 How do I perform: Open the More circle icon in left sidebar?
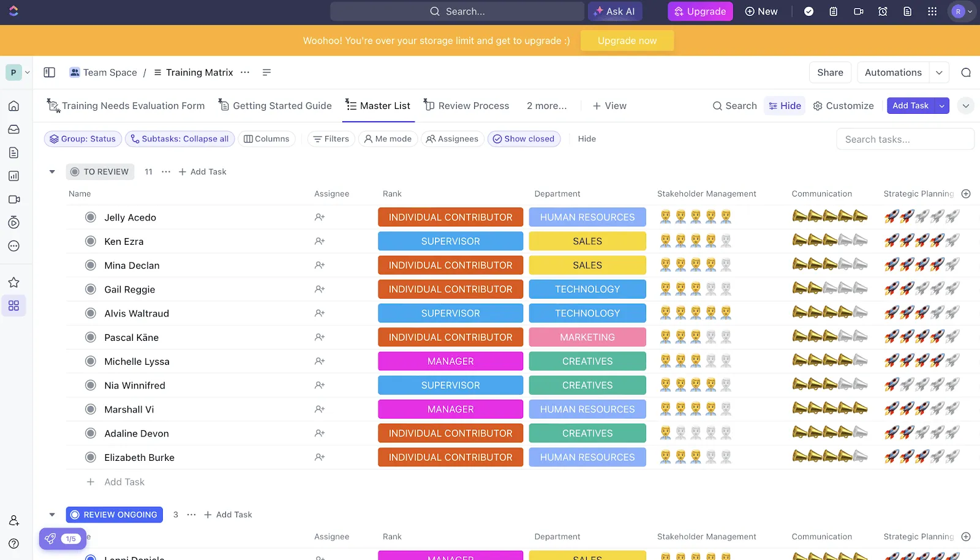13,246
